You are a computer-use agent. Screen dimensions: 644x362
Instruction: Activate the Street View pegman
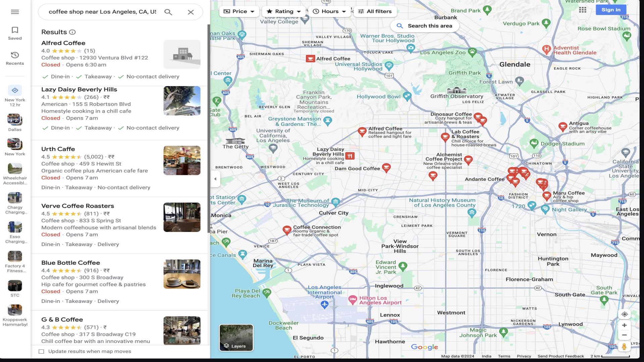624,347
